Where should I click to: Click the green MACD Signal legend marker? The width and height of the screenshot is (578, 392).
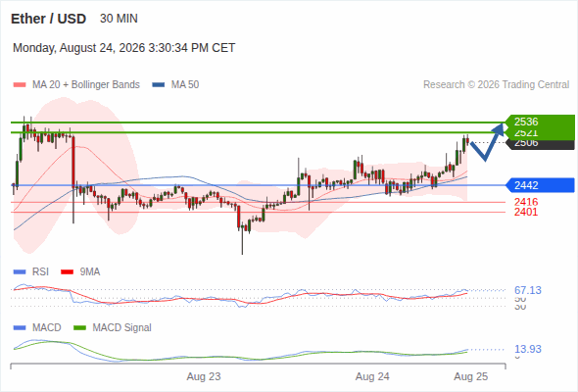click(x=79, y=328)
